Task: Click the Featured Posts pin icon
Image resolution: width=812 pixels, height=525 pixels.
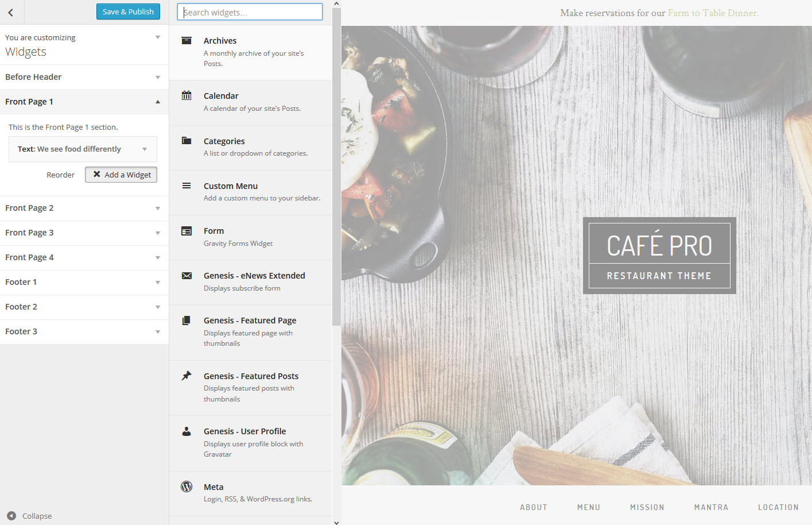Action: pos(187,376)
